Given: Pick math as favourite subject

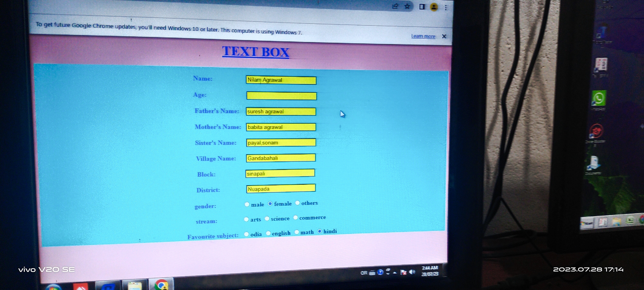Looking at the screenshot, I should coord(297,232).
